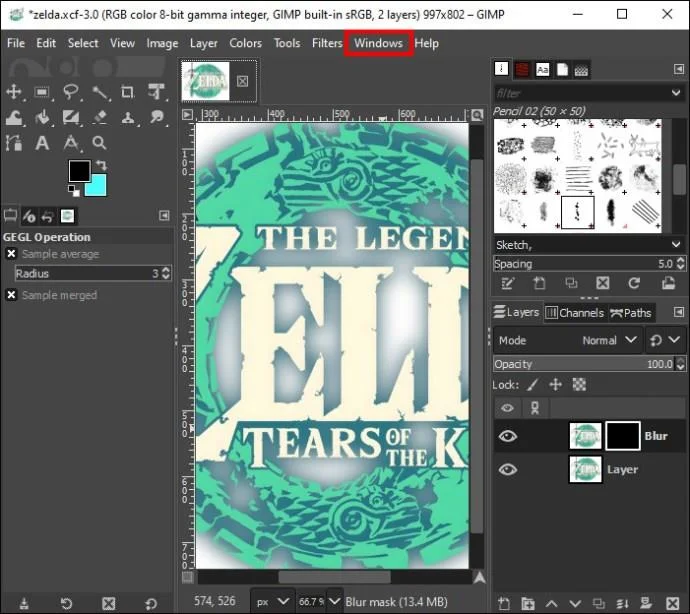Open the Layer menu
This screenshot has height=614, width=690.
(x=204, y=43)
